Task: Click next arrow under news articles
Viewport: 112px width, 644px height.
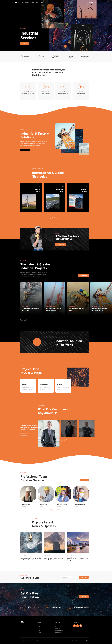Action: [x=58, y=566]
